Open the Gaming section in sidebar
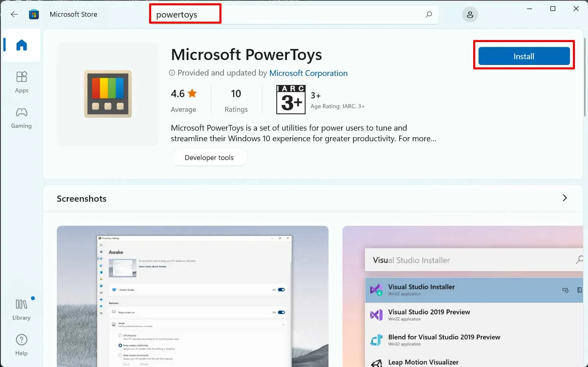Viewport: 588px width, 367px height. coord(21,118)
